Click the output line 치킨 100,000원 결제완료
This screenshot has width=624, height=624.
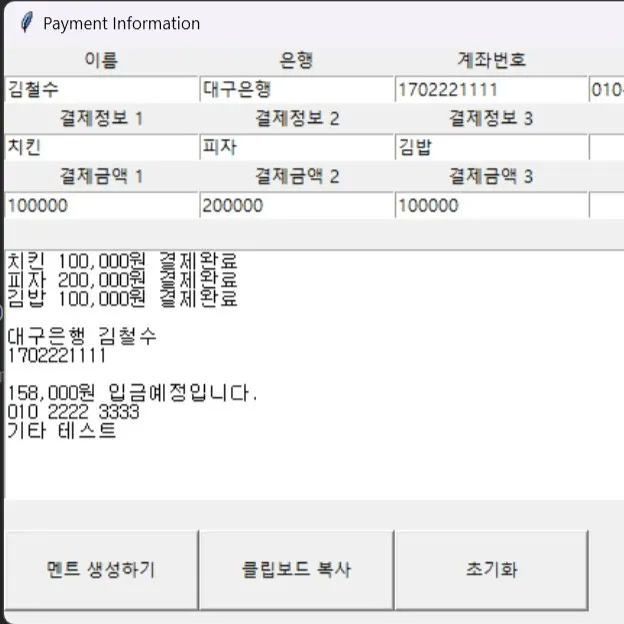click(x=122, y=261)
